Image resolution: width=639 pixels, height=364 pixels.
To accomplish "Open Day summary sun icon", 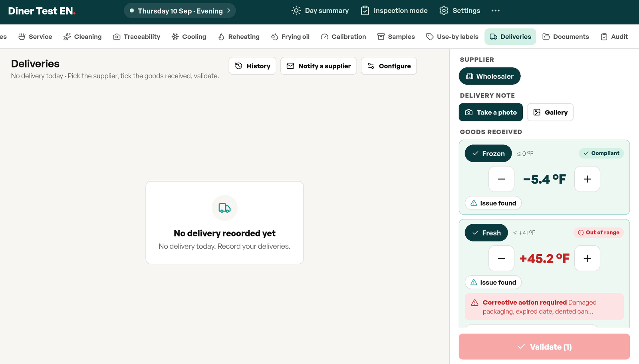I will point(296,11).
